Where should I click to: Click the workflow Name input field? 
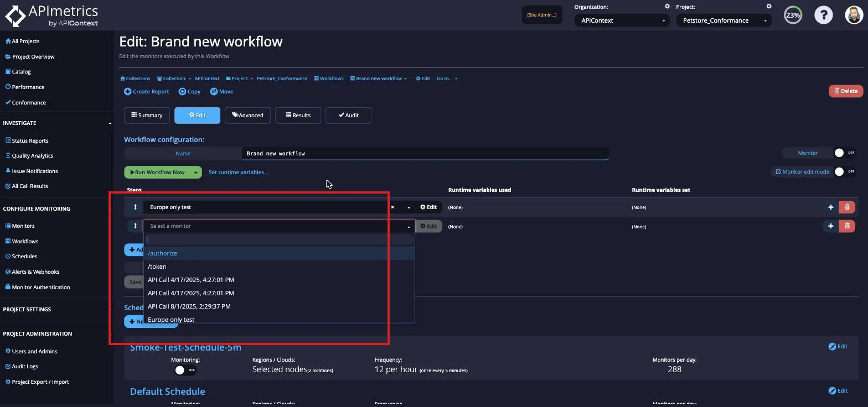click(x=425, y=153)
